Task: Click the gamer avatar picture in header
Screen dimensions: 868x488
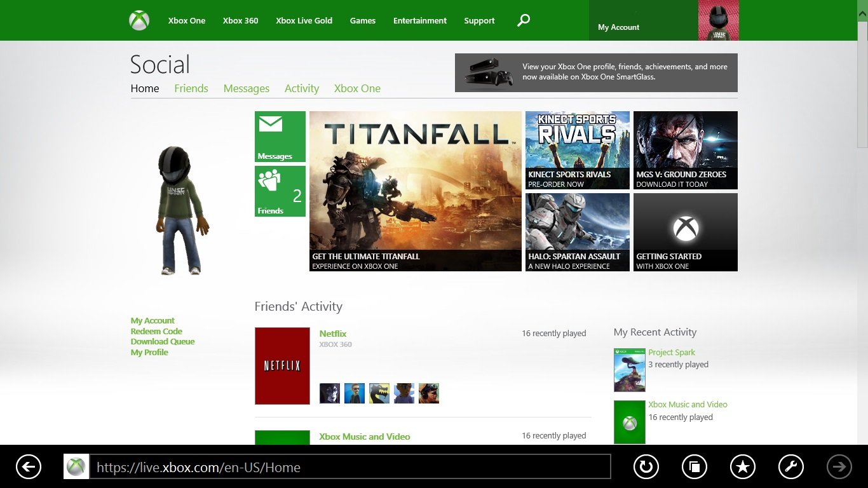Action: (x=719, y=20)
